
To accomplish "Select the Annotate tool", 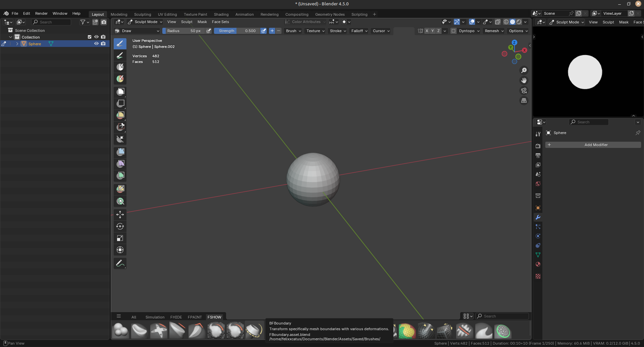I will 120,264.
